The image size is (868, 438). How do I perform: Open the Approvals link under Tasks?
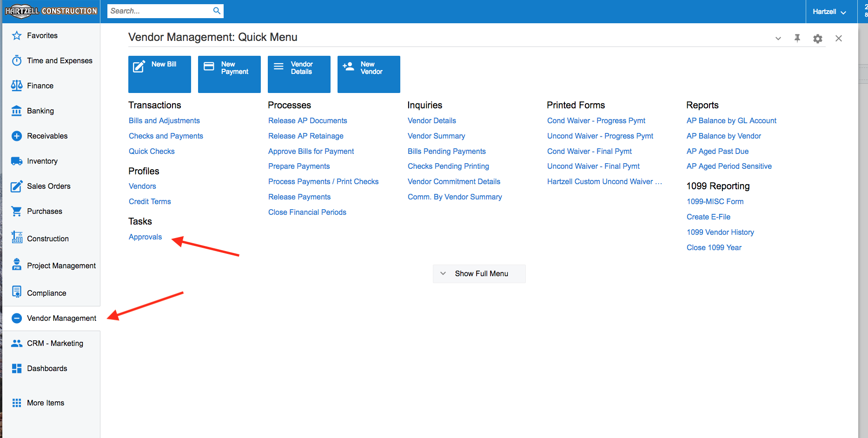tap(145, 237)
